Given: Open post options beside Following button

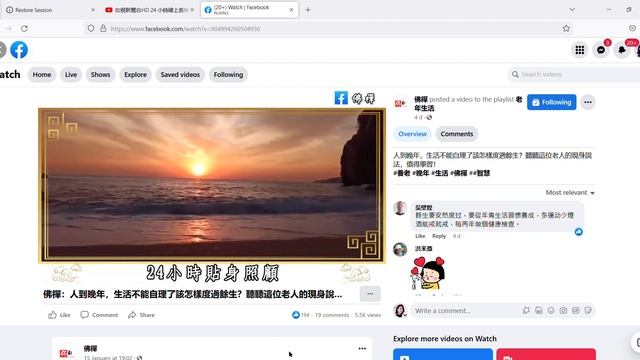Looking at the screenshot, I should click(x=588, y=102).
